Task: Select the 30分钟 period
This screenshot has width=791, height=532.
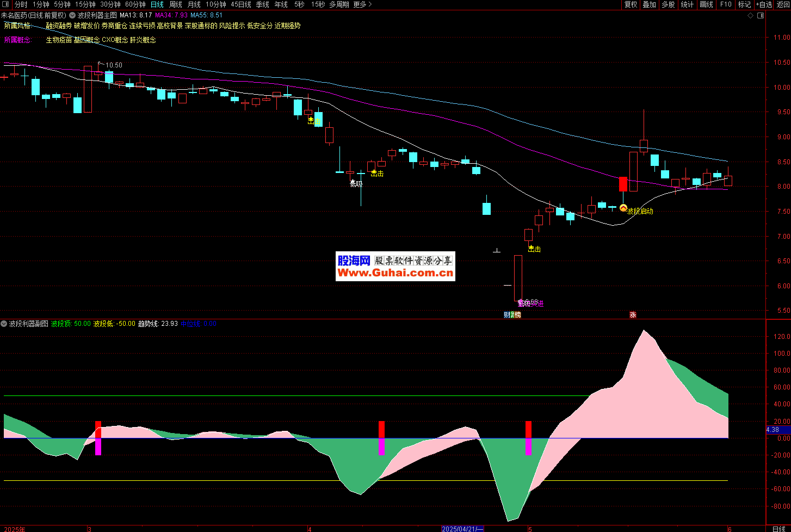Action: pos(110,4)
